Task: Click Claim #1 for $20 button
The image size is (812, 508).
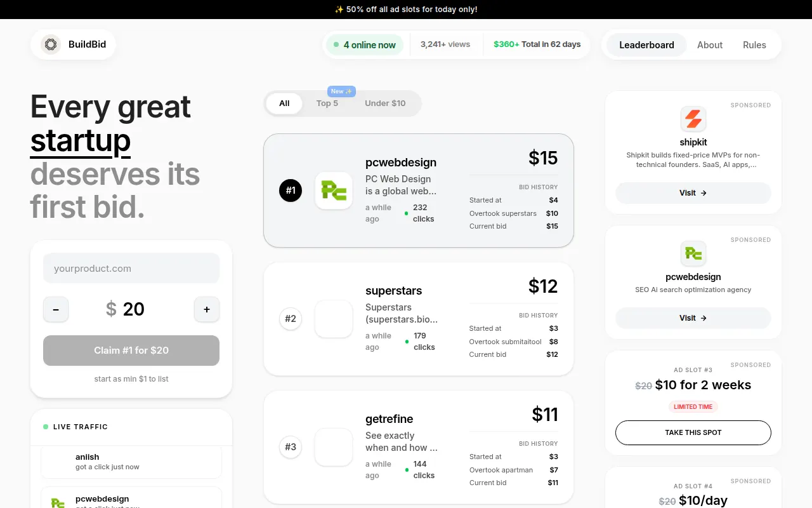Action: (131, 351)
